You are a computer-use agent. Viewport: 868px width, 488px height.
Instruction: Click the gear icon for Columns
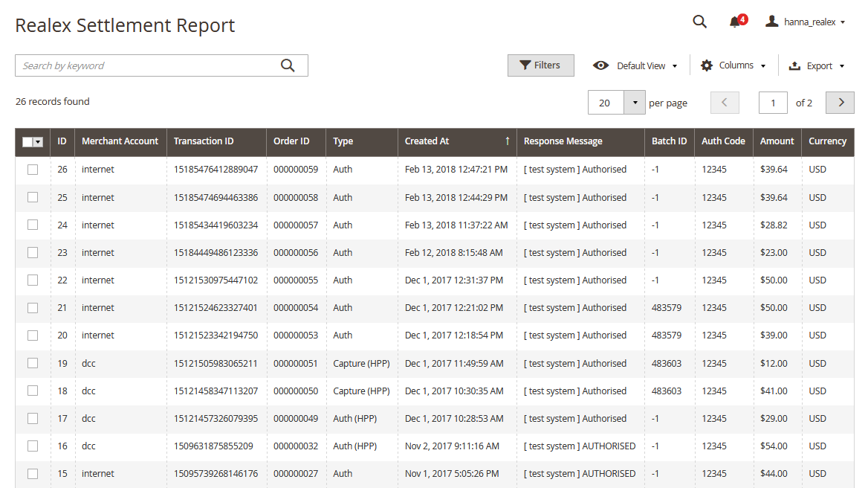[707, 65]
